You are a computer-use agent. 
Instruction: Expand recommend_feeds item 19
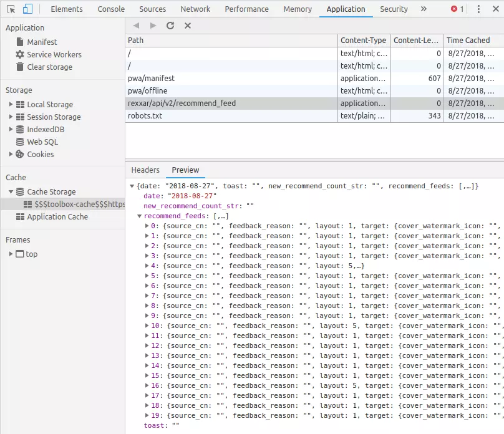tap(147, 415)
